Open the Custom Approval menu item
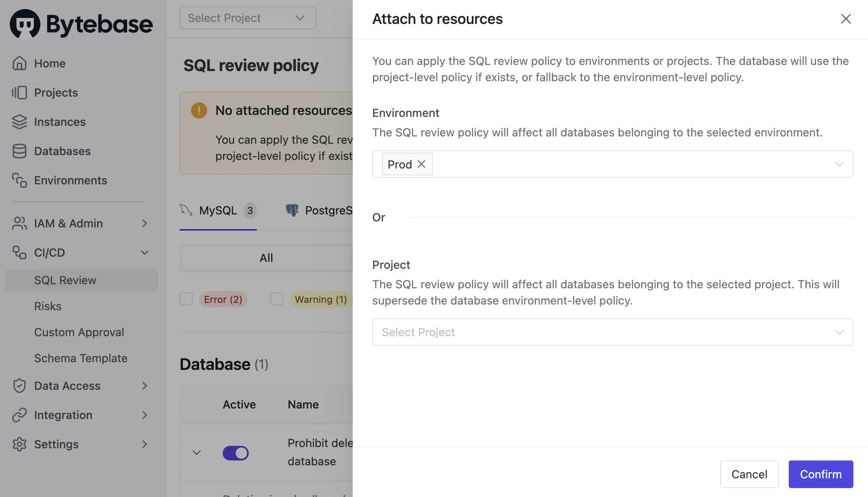Screen dimensions: 868x497 (79, 332)
